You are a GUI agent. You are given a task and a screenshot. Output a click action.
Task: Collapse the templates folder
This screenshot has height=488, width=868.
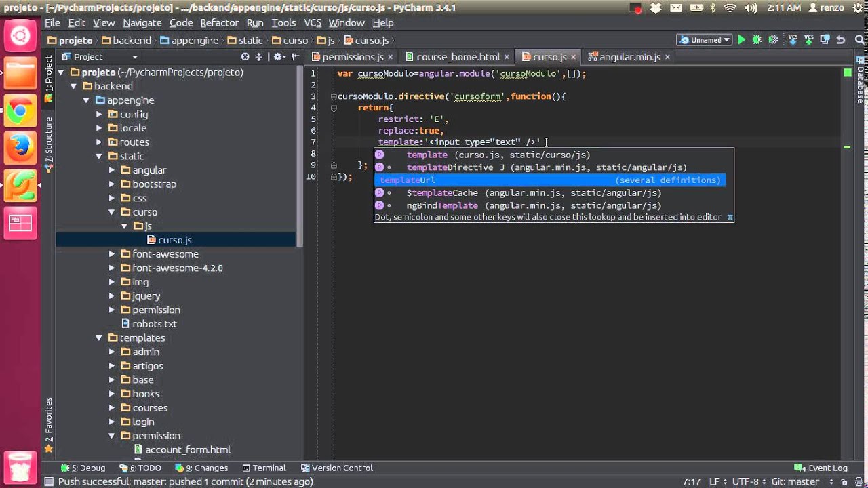coord(99,338)
